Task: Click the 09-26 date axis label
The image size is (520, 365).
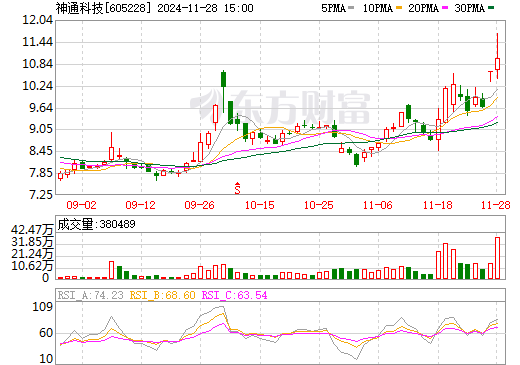Action: [199, 205]
